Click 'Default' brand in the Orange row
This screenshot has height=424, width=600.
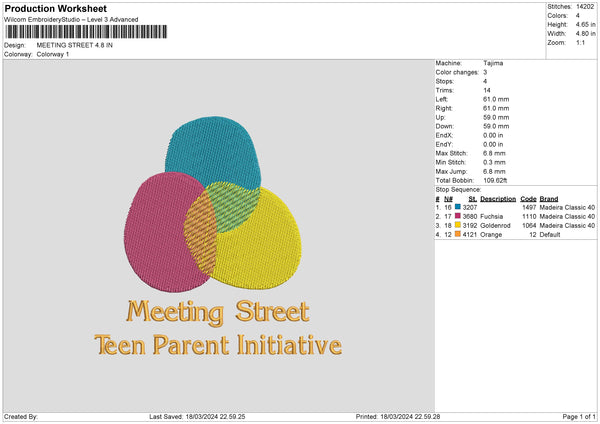point(549,235)
